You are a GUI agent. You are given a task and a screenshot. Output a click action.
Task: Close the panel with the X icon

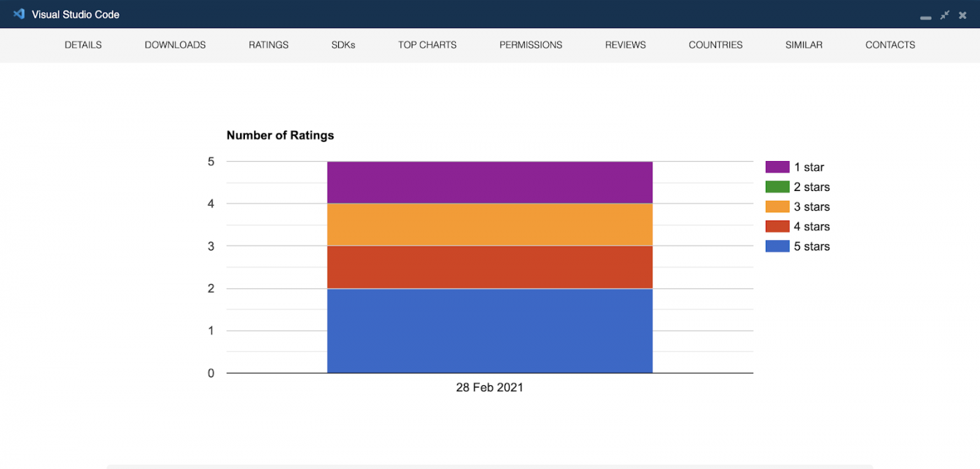pos(962,15)
